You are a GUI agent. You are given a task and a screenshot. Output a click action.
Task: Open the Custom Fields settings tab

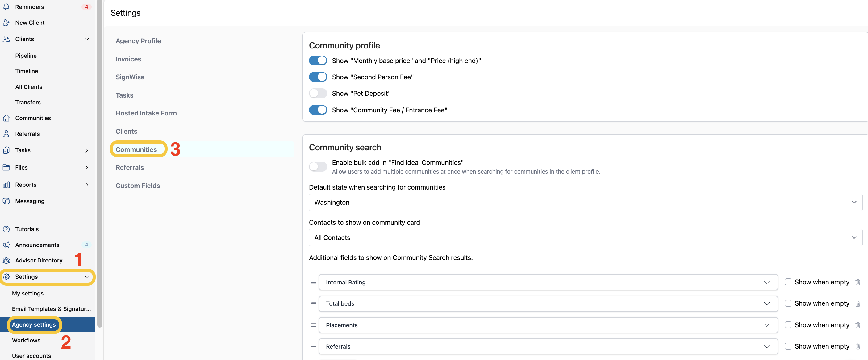pyautogui.click(x=137, y=186)
